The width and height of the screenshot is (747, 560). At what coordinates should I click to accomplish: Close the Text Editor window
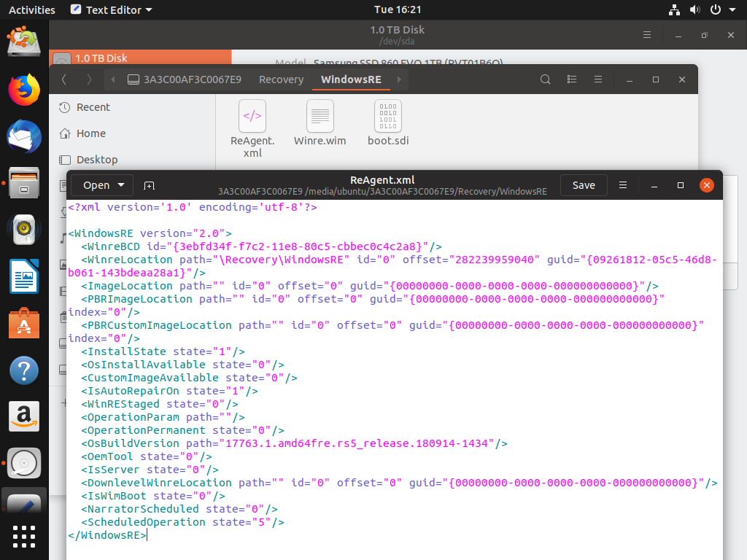tap(706, 185)
